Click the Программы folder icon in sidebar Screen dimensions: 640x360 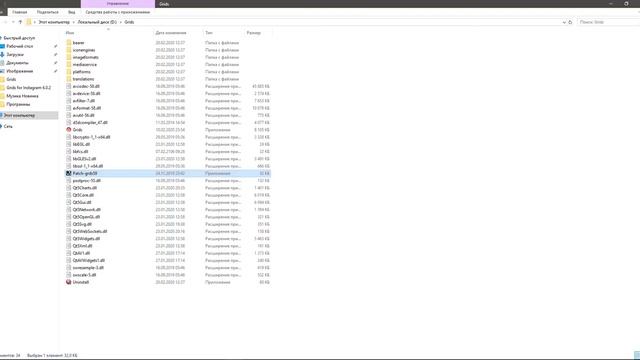tap(2, 104)
